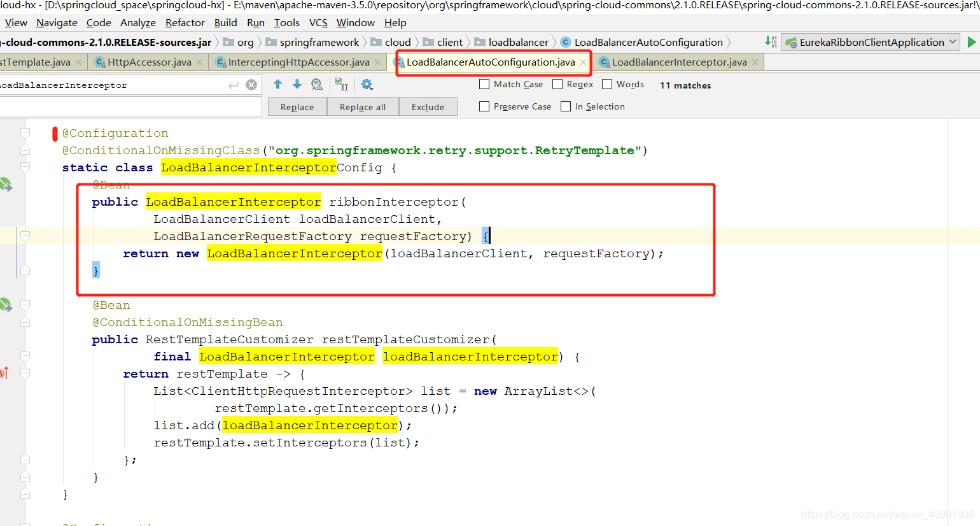Click the select all occurrences icon
This screenshot has width=980, height=526.
(342, 85)
